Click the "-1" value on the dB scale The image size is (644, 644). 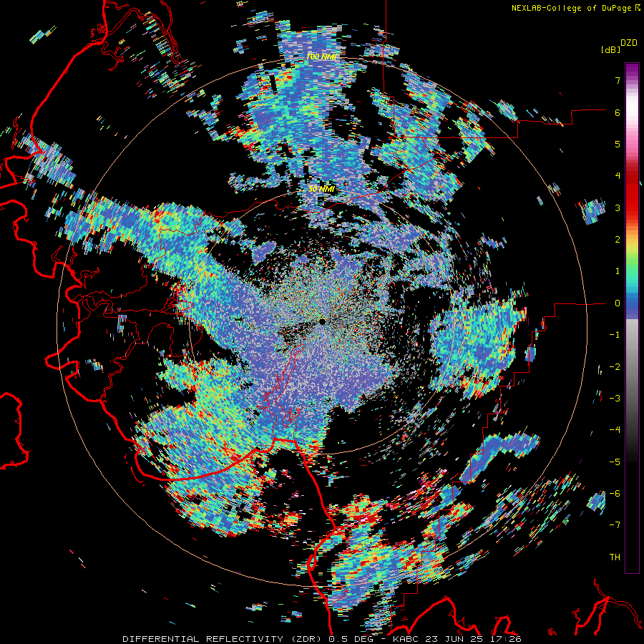point(615,335)
